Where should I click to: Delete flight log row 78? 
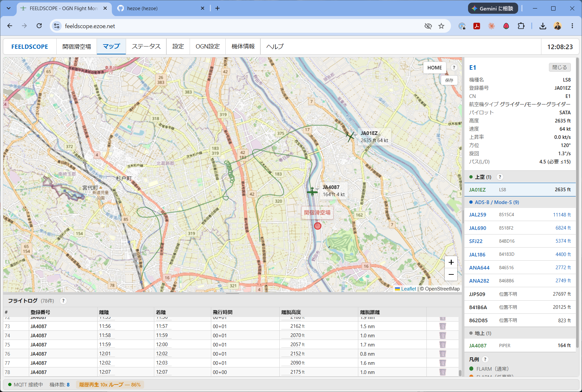(442, 372)
